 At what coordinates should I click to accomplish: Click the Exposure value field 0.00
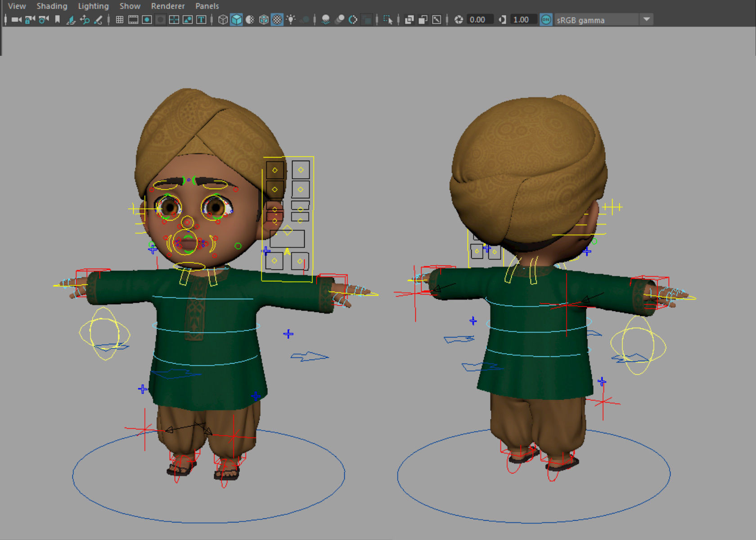[480, 19]
